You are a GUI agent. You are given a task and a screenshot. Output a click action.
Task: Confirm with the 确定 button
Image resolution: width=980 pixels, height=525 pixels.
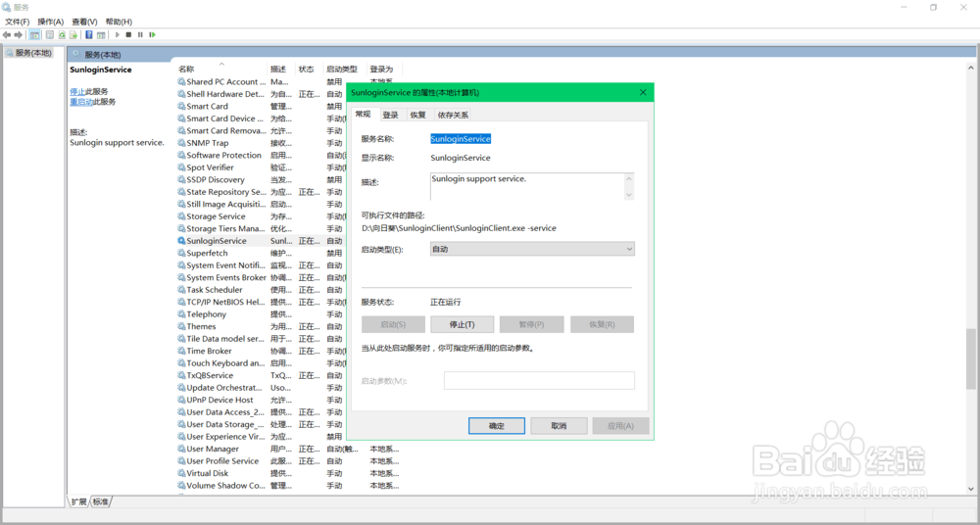point(496,426)
